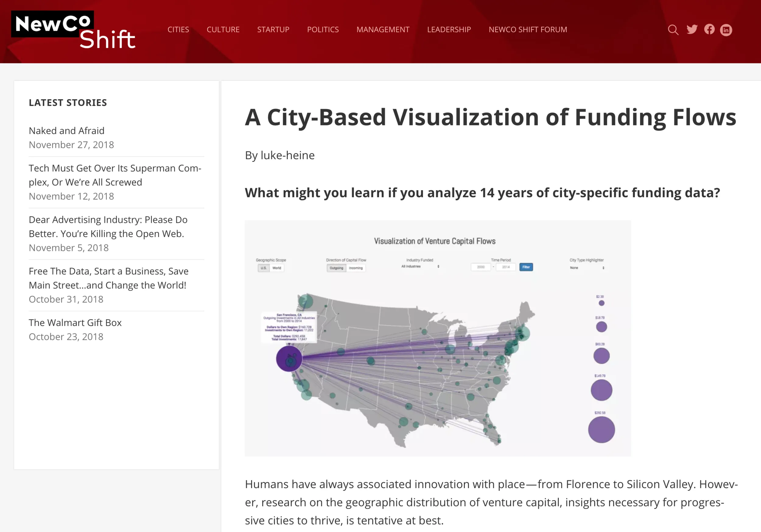Read The Walmart Gift Box story
The height and width of the screenshot is (532, 761).
coord(75,323)
